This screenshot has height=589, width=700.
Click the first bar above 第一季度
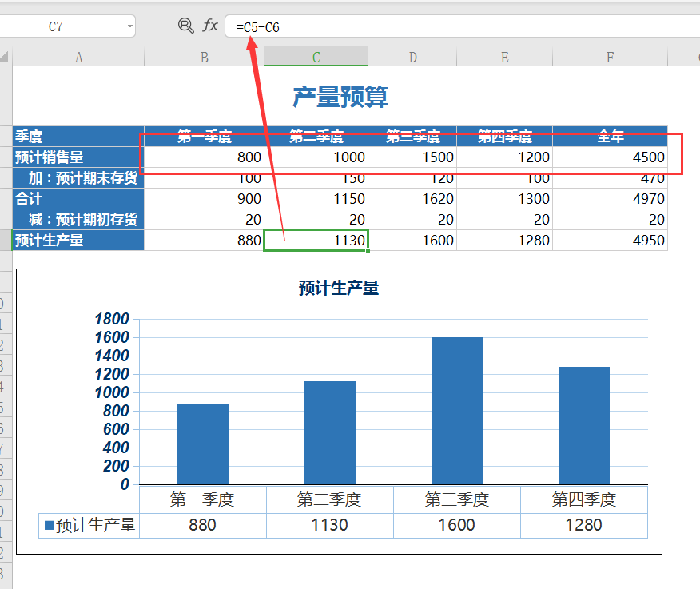click(x=202, y=444)
